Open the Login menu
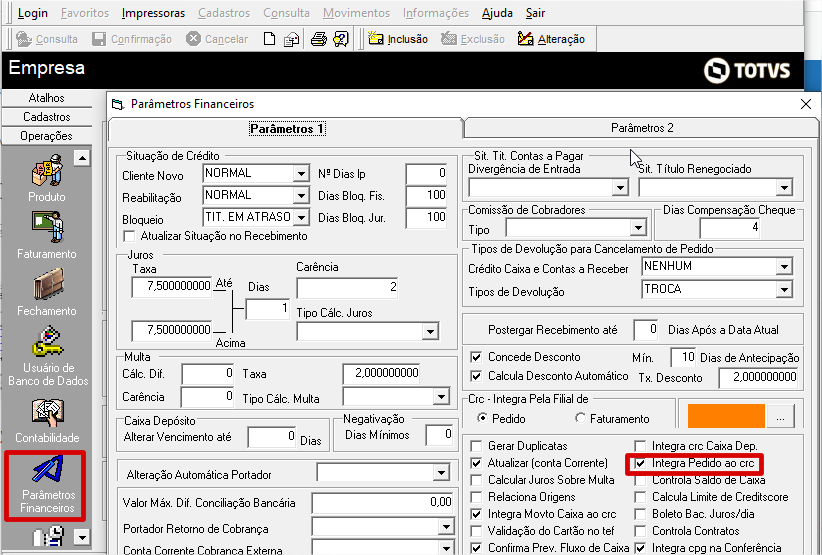 (33, 13)
